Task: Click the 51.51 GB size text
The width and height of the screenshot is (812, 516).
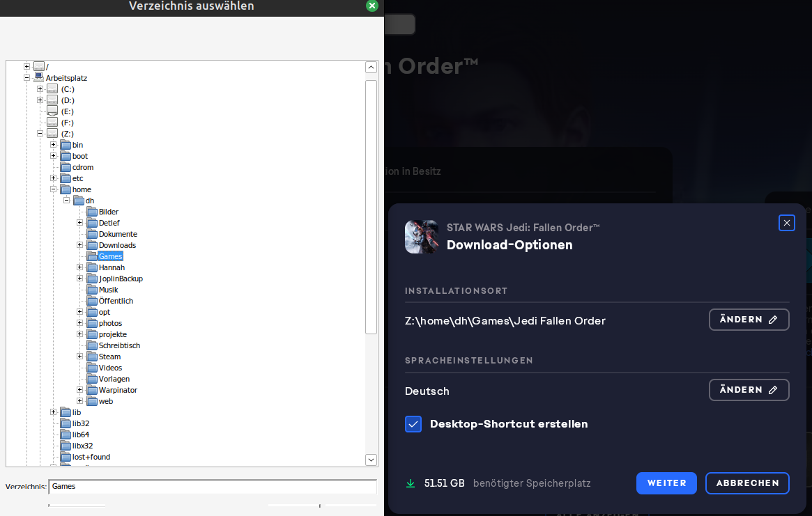Action: point(444,483)
